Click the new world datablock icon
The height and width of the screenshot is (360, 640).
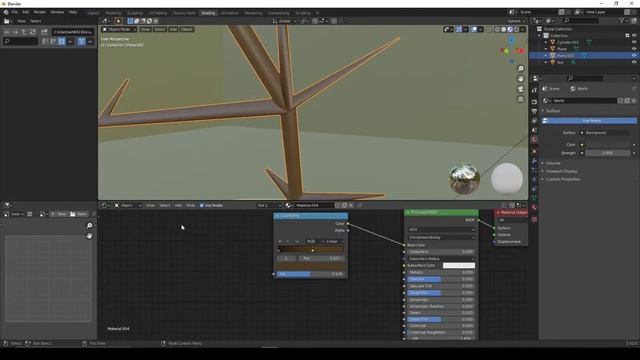pos(627,100)
